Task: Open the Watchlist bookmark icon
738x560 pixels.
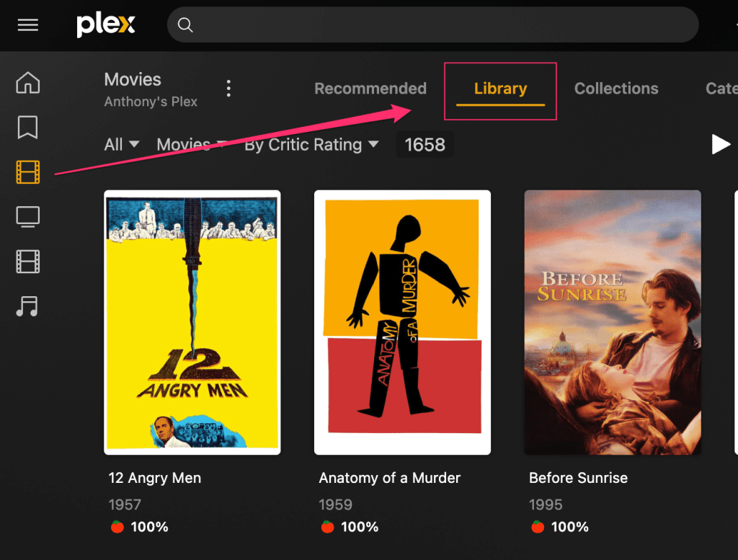Action: pyautogui.click(x=28, y=128)
